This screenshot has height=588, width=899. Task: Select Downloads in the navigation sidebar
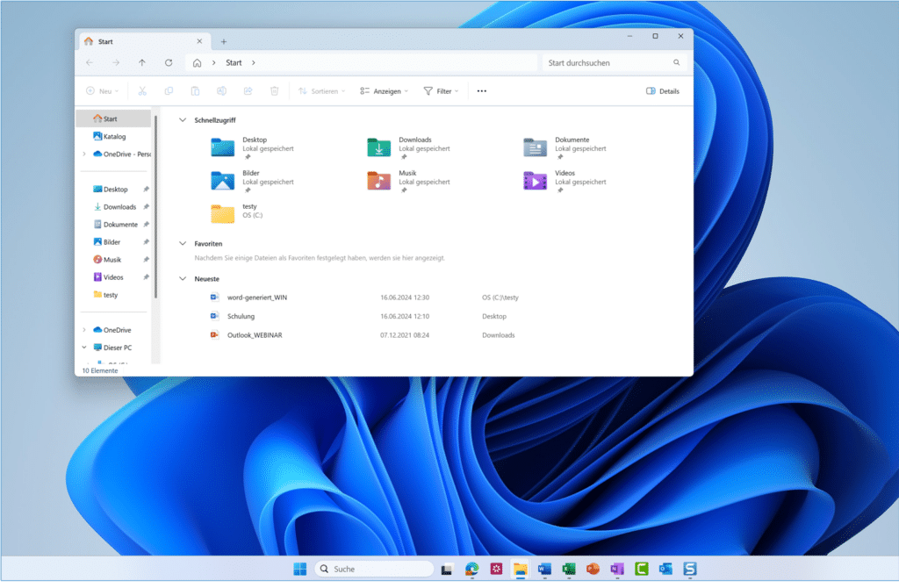[113, 207]
